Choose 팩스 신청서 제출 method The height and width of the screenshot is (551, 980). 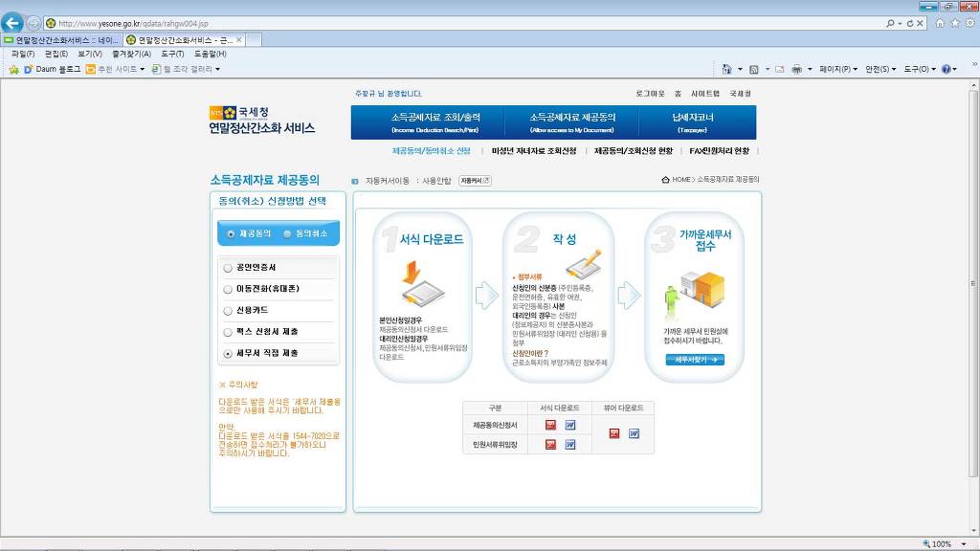228,332
